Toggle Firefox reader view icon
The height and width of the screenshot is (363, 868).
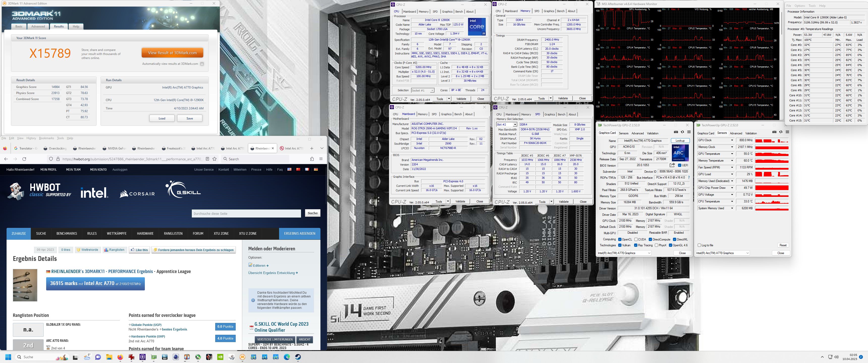207,159
